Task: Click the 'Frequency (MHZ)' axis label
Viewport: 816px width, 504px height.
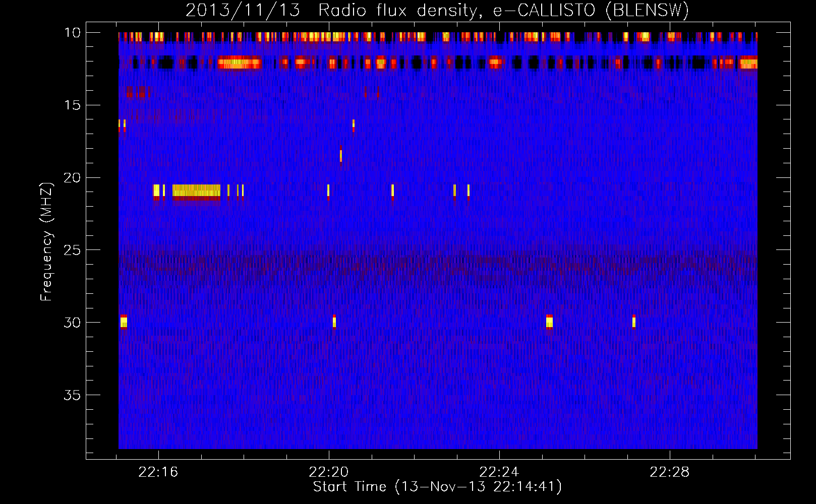Action: [x=46, y=242]
